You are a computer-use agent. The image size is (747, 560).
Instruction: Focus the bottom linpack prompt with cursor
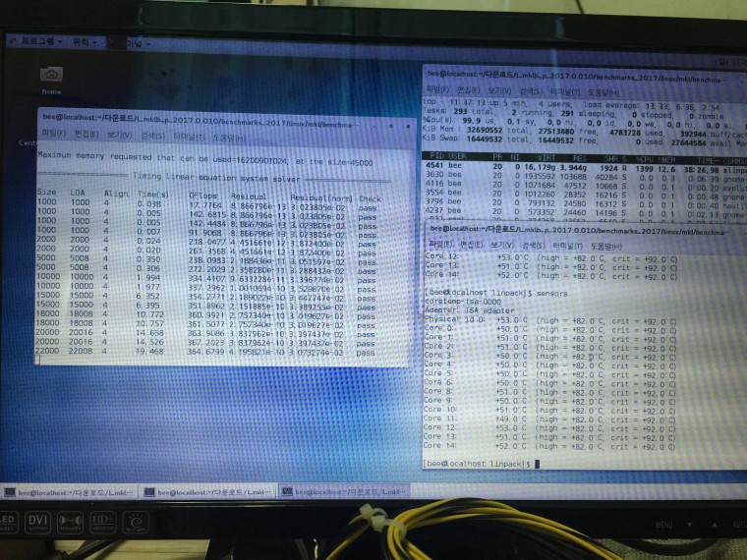[482, 464]
